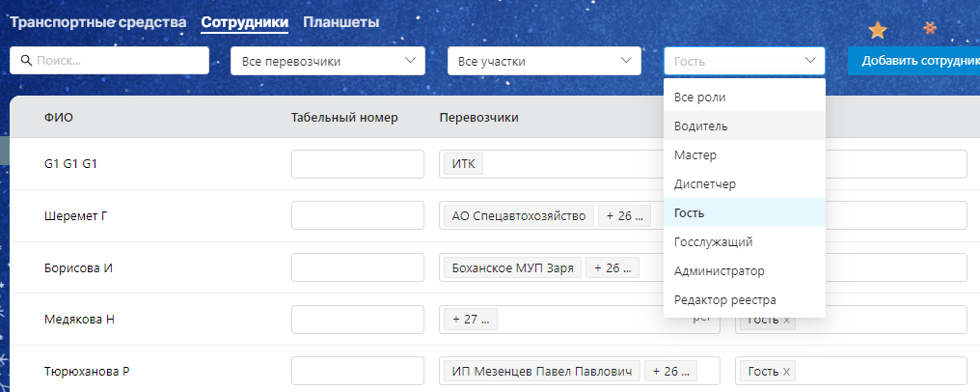
Task: Expand +26 carriers for Шеремет Г
Action: coord(623,216)
